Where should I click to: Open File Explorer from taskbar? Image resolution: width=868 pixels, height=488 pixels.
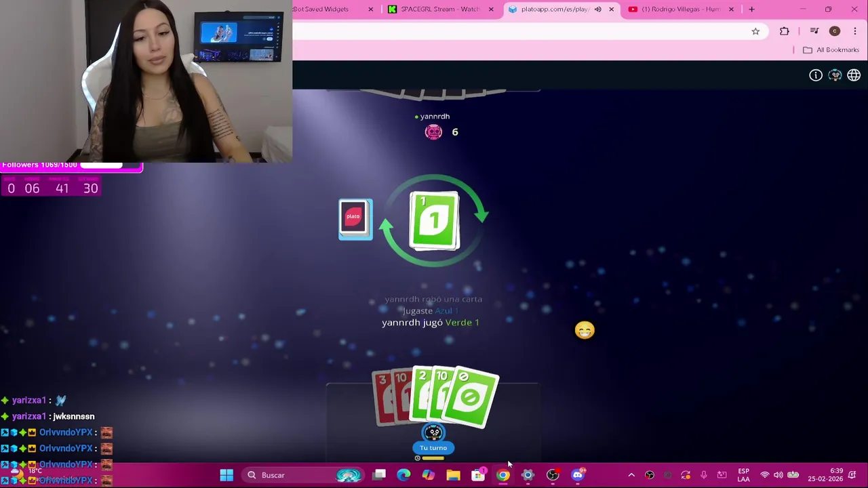coord(453,475)
